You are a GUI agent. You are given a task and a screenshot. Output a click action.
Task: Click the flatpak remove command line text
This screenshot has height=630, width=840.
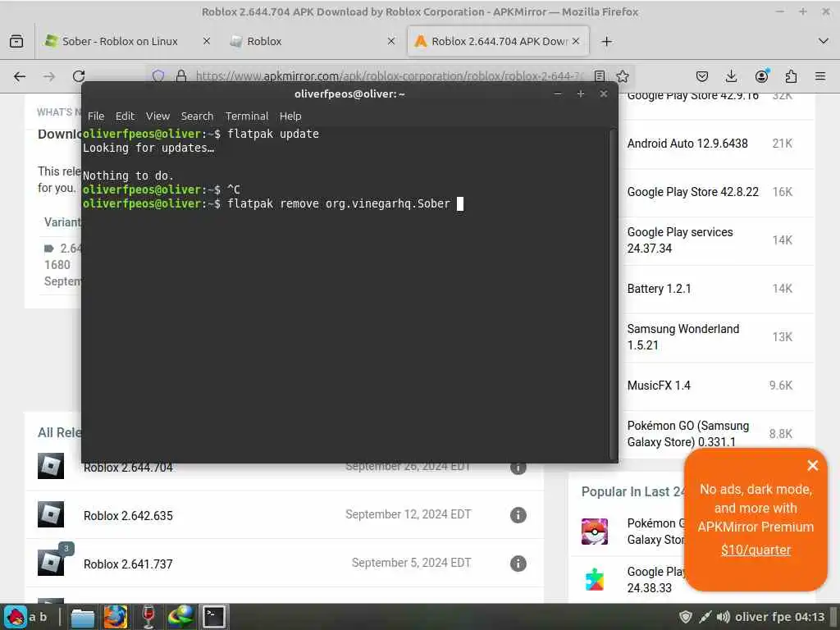tap(339, 203)
